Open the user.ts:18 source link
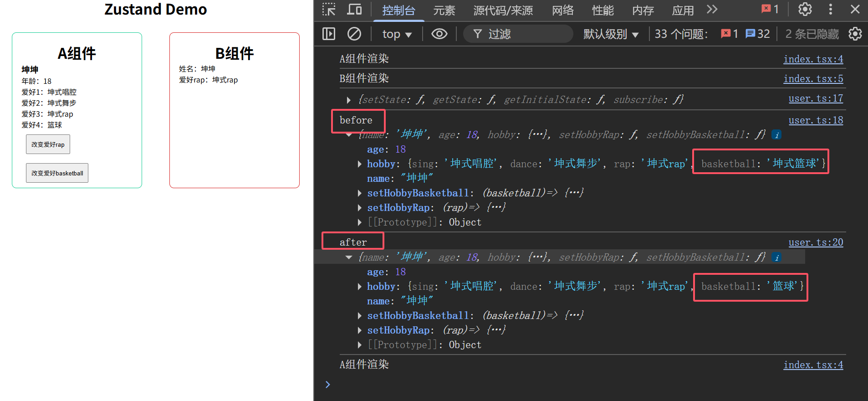This screenshot has height=401, width=868. tap(816, 120)
